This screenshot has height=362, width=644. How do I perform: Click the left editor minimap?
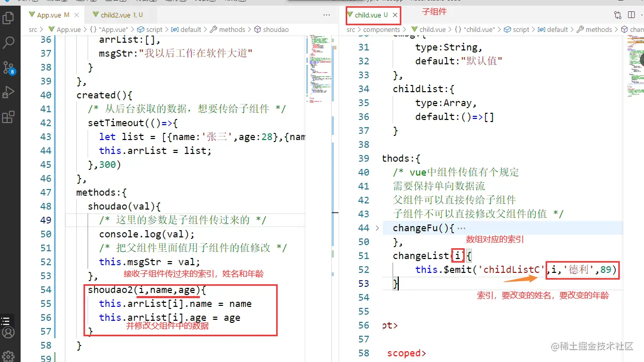pyautogui.click(x=320, y=70)
